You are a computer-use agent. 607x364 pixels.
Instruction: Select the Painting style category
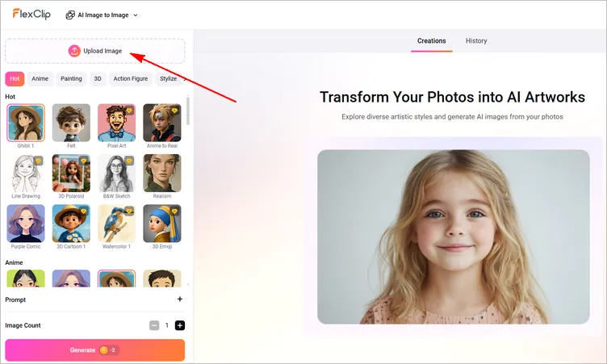[71, 78]
